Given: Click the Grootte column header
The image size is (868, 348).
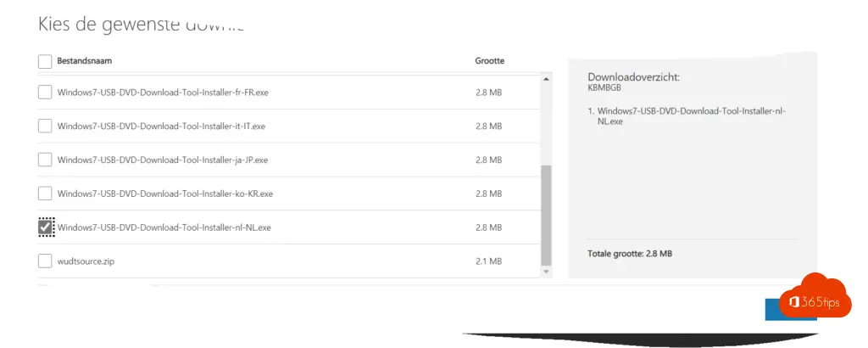Looking at the screenshot, I should click(x=490, y=61).
